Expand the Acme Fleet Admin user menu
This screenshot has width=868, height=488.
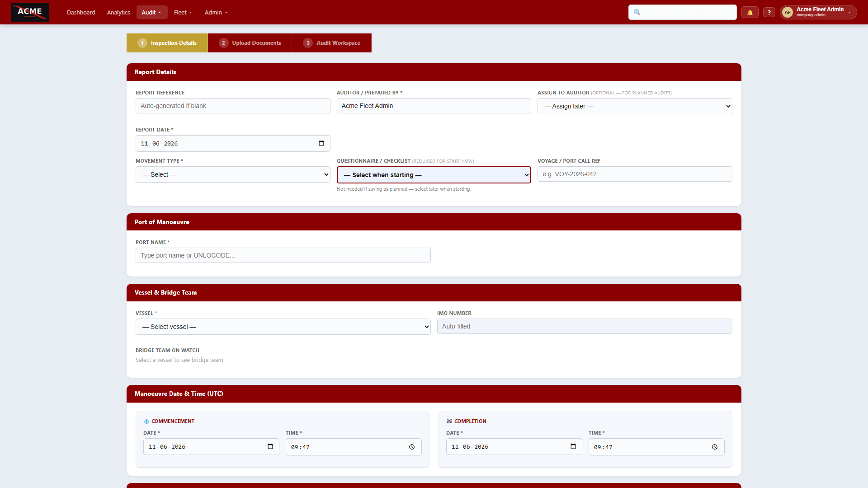tap(819, 12)
